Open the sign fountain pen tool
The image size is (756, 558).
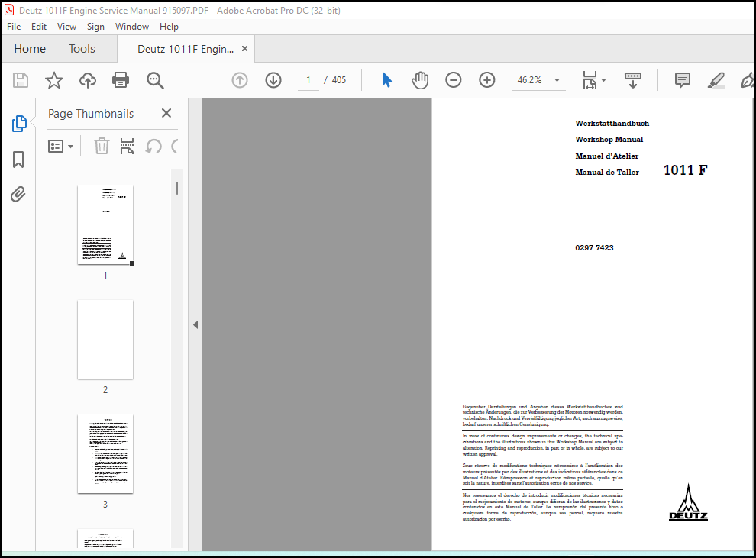748,80
